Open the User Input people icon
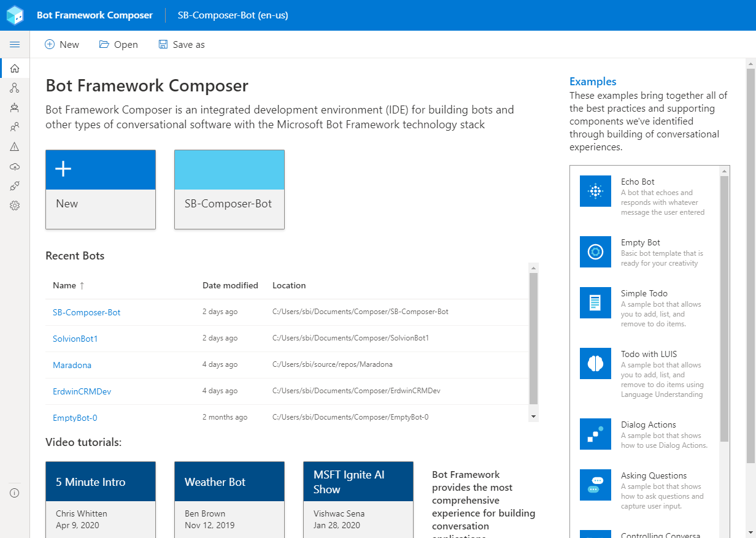Viewport: 756px width, 538px height. 15,127
